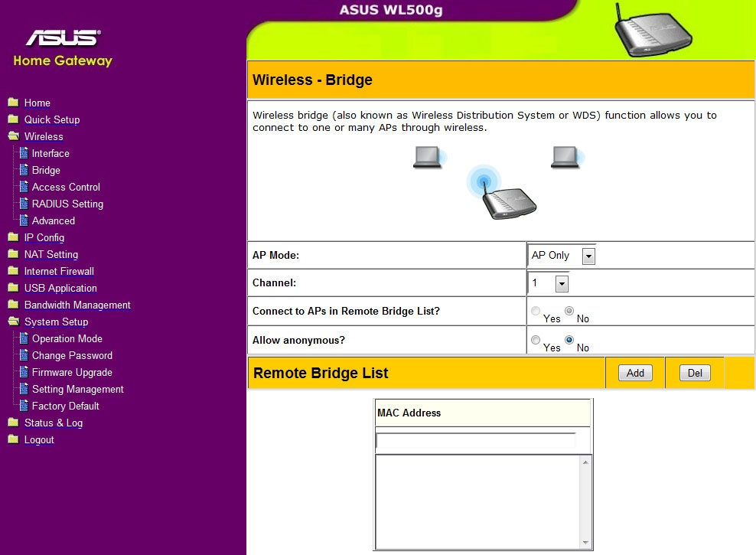Click the page icon next to RADIUS Setting
The height and width of the screenshot is (555, 756).
point(24,204)
